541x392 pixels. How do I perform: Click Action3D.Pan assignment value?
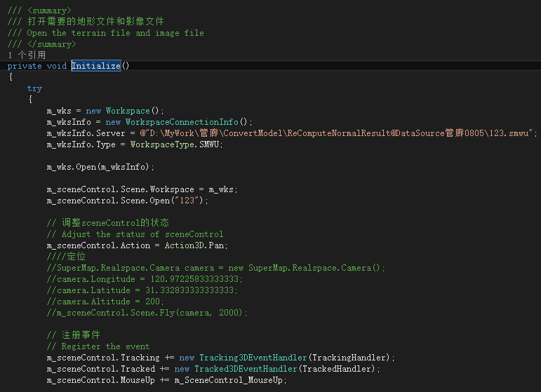point(194,245)
